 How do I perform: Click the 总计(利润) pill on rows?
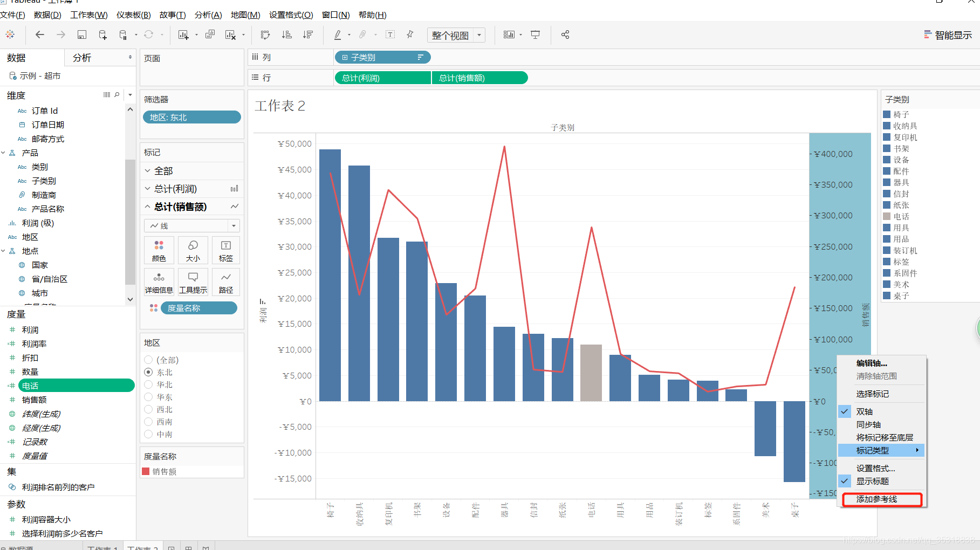383,78
